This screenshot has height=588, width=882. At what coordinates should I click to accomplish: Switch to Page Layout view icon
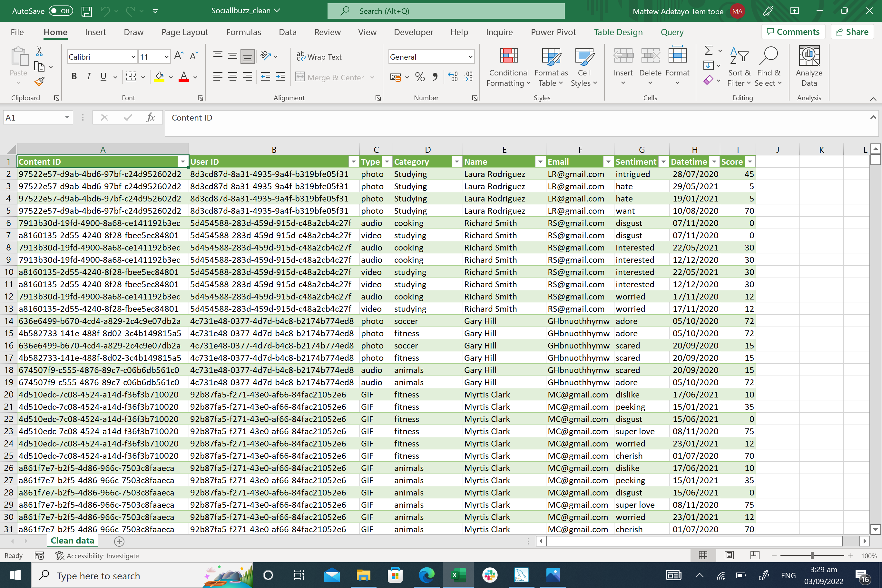[x=729, y=555]
